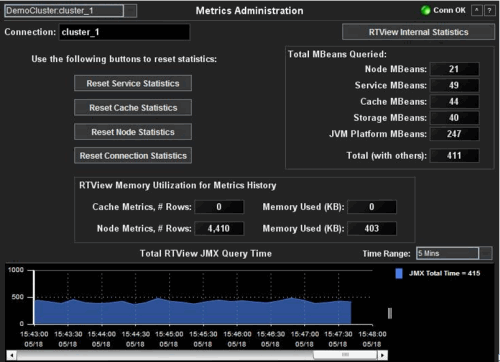This screenshot has width=500, height=362.
Task: Click Reset Node Statistics button
Action: (133, 132)
